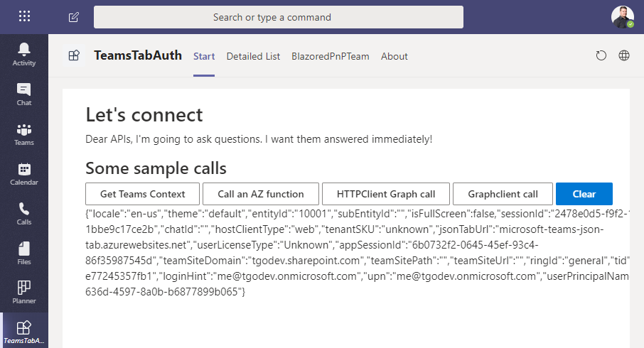
Task: Open the About tab
Action: pyautogui.click(x=395, y=56)
